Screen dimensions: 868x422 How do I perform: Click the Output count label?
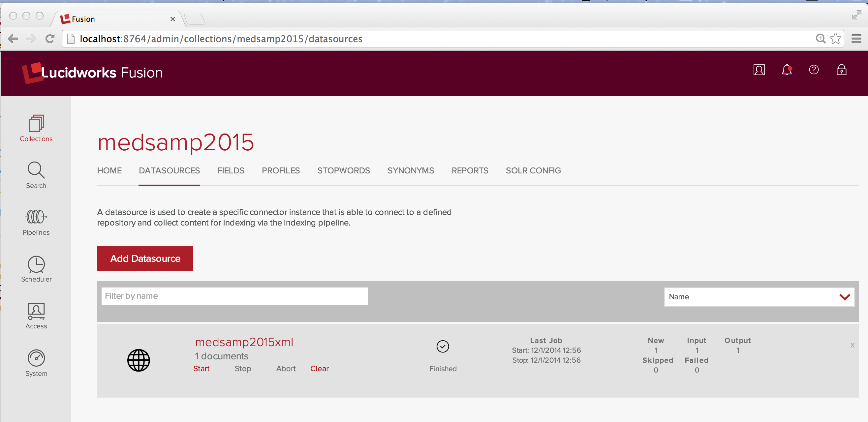point(738,340)
